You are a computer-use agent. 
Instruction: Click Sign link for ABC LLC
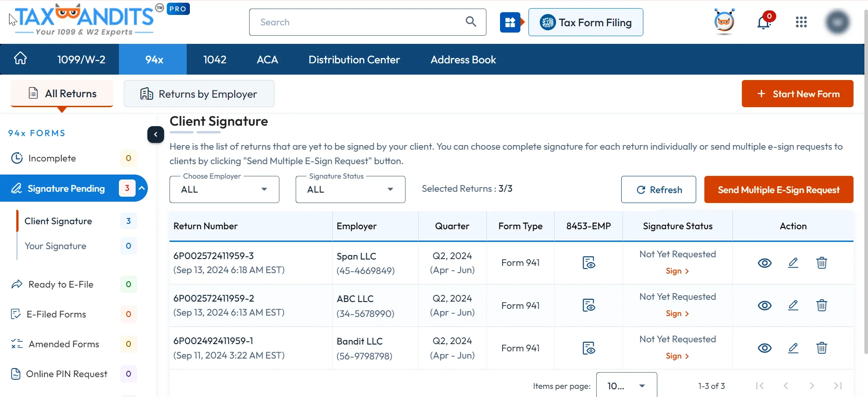click(x=677, y=313)
